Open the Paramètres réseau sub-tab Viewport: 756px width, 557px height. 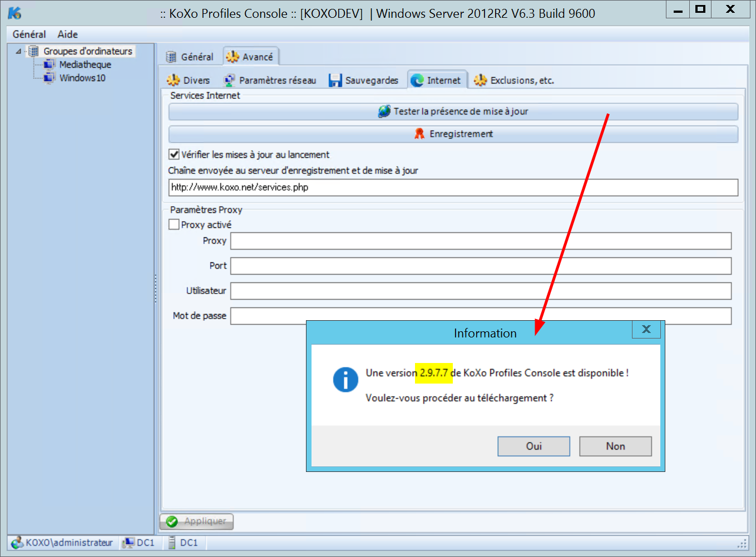[270, 81]
